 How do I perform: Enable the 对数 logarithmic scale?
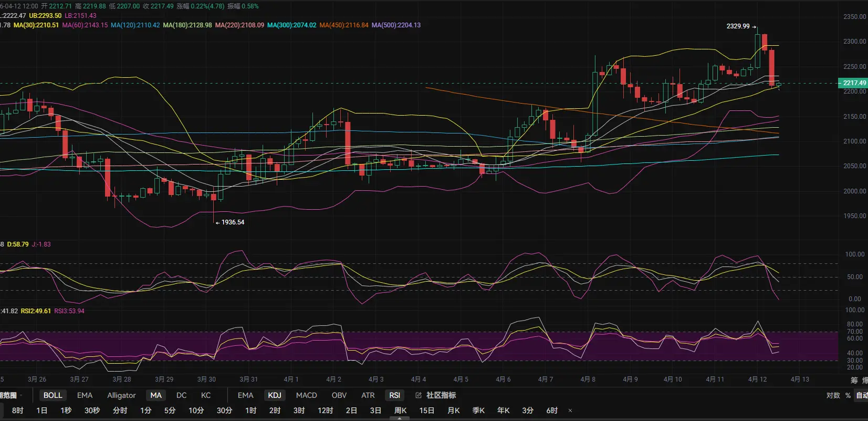coord(833,395)
